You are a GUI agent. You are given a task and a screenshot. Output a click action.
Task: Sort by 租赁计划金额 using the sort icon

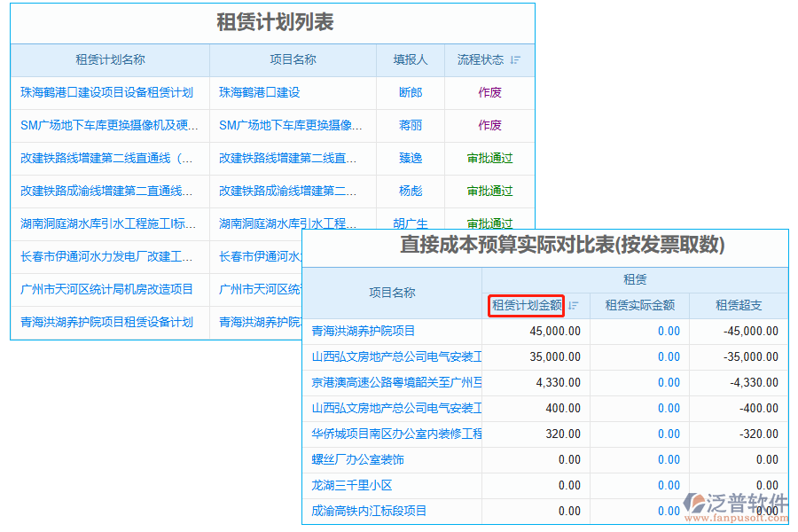point(573,304)
